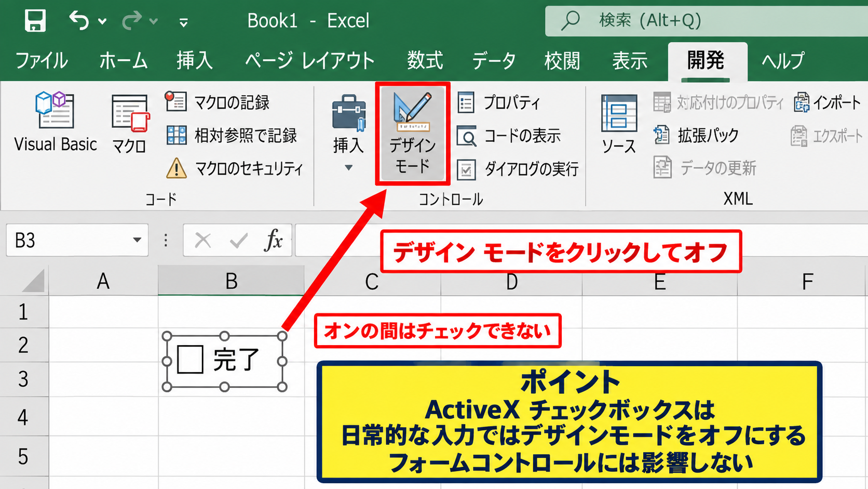Open the Visual Basic editor
The height and width of the screenshot is (489, 868).
[55, 122]
